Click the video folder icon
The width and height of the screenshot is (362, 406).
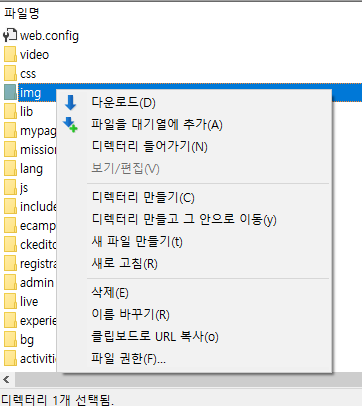pyautogui.click(x=10, y=54)
